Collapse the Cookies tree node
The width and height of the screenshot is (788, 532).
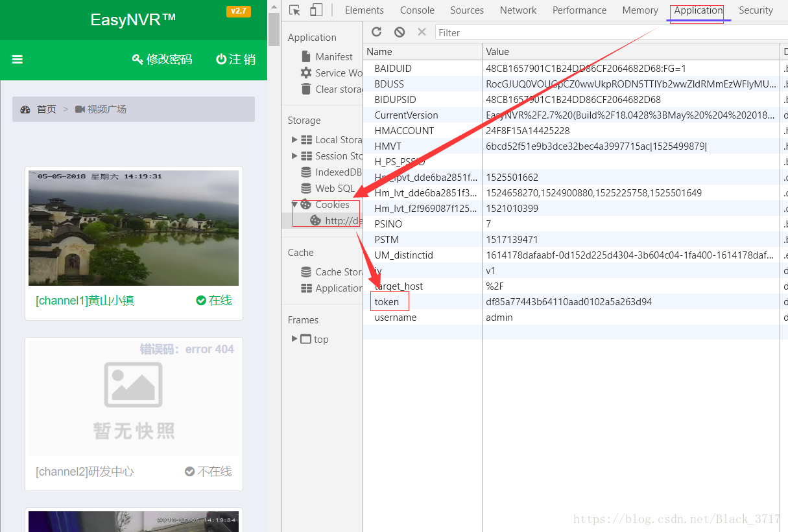coord(294,204)
